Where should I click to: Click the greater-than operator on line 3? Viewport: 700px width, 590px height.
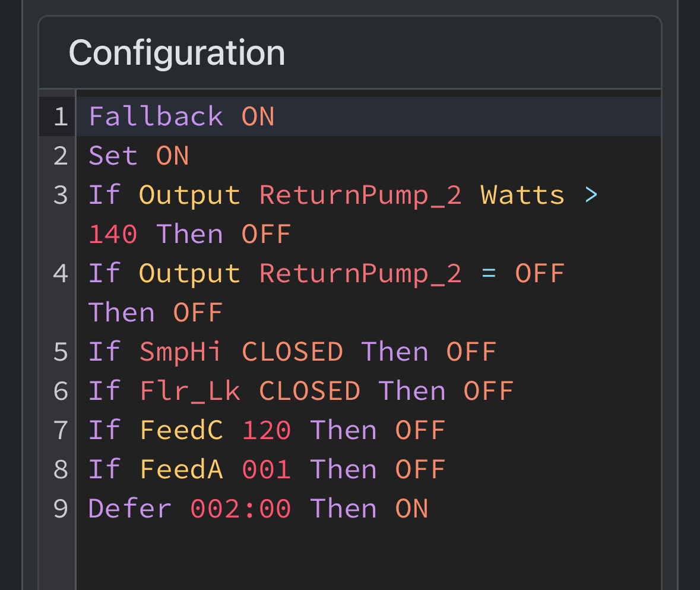pyautogui.click(x=591, y=195)
